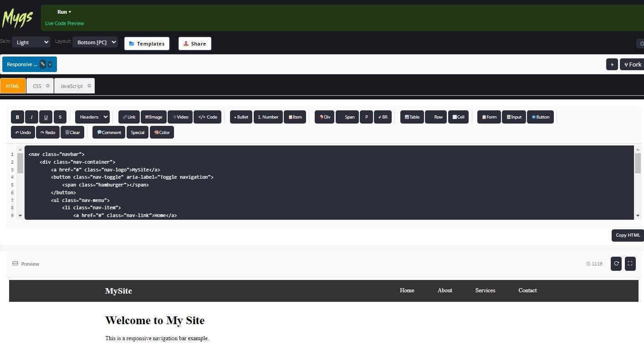This screenshot has width=644, height=357.
Task: Click the Welcome to My Site heading
Action: point(155,321)
